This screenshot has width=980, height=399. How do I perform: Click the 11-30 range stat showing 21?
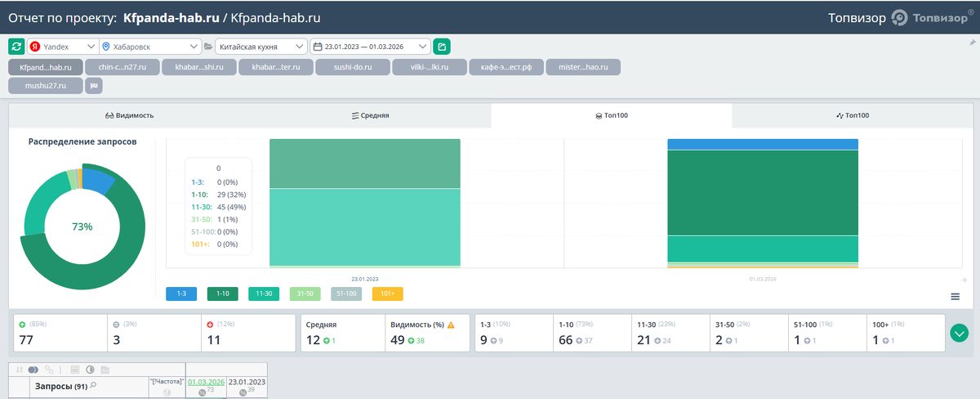click(x=670, y=333)
